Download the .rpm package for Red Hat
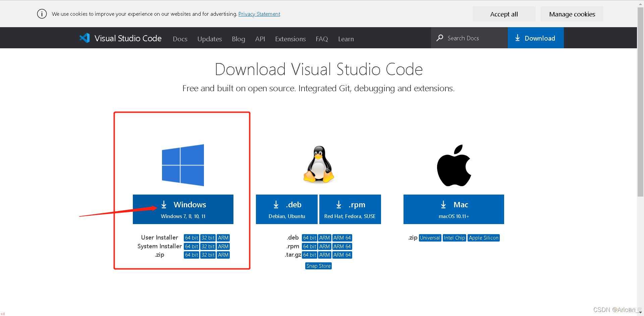 (x=350, y=209)
